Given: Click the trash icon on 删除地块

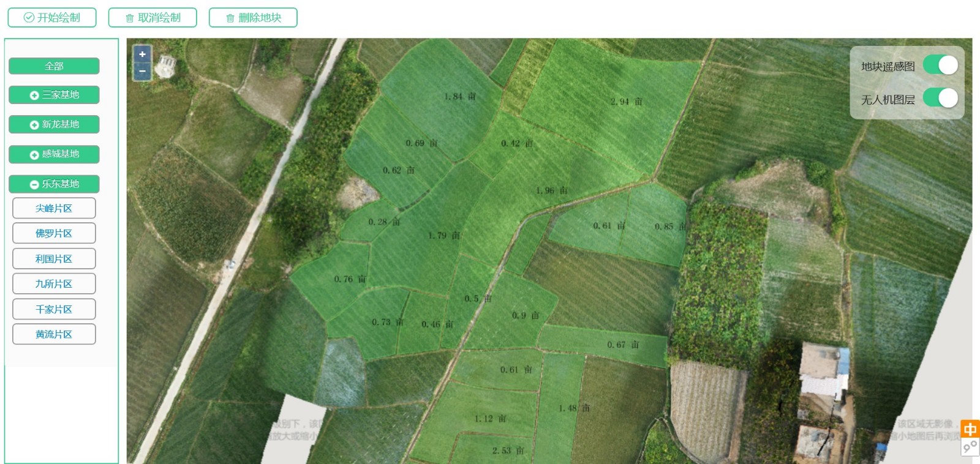Looking at the screenshot, I should click(x=230, y=18).
